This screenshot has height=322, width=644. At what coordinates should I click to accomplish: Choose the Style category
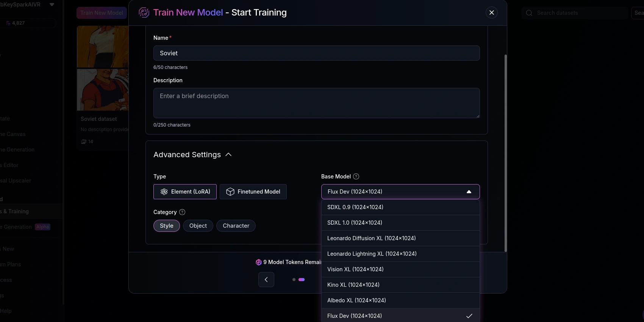coord(167,226)
